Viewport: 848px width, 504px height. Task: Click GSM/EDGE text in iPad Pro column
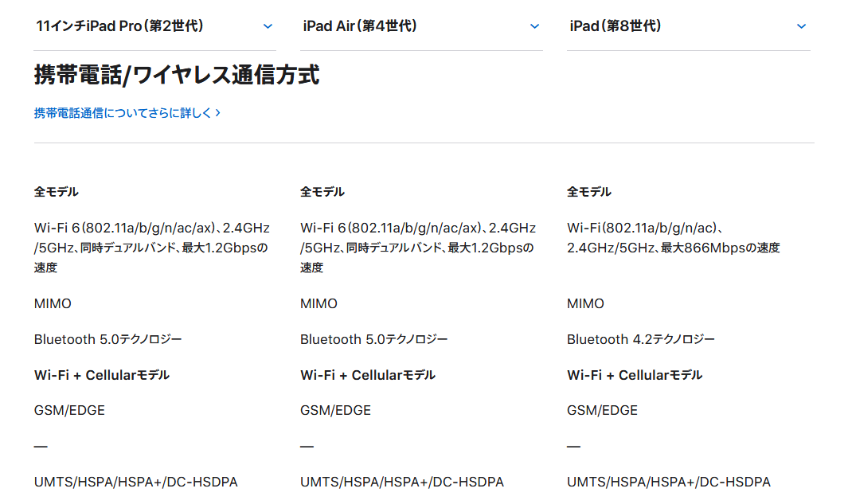pyautogui.click(x=69, y=411)
